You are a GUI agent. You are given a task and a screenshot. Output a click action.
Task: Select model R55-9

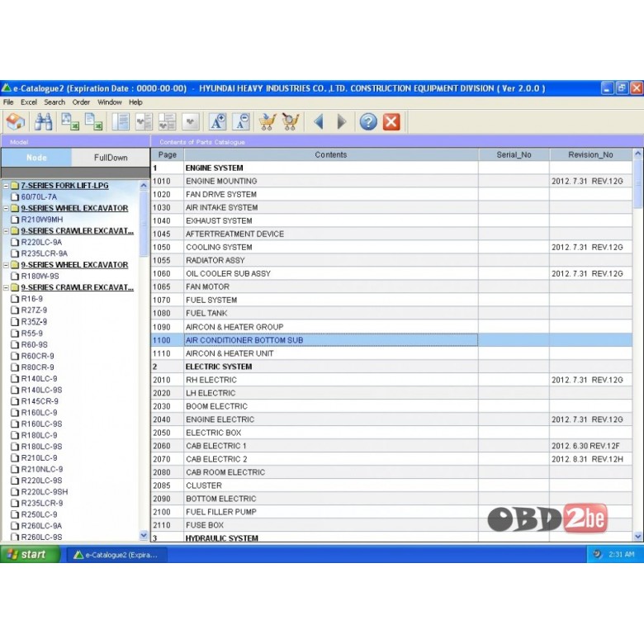coord(32,333)
